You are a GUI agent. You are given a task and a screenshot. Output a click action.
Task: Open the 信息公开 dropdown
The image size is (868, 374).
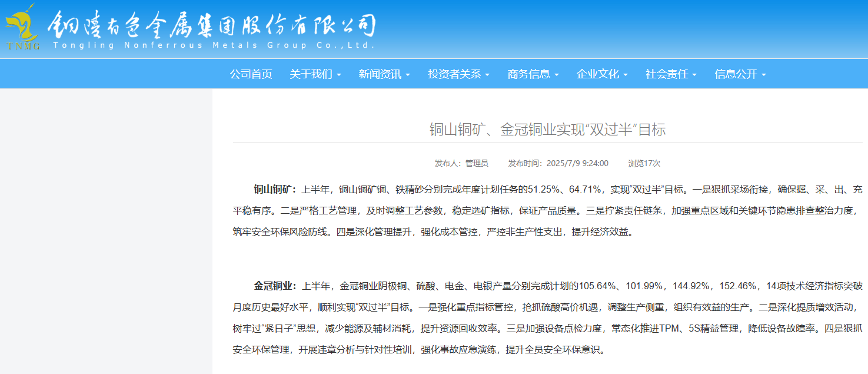click(x=740, y=74)
